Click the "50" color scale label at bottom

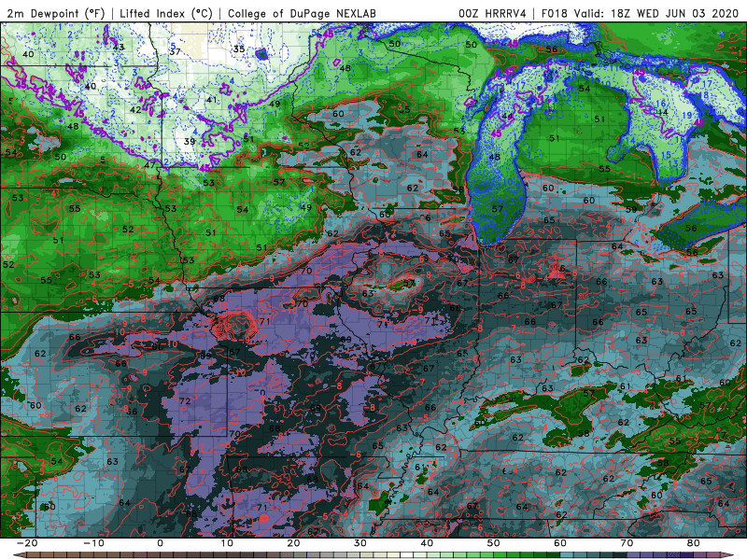coord(494,543)
